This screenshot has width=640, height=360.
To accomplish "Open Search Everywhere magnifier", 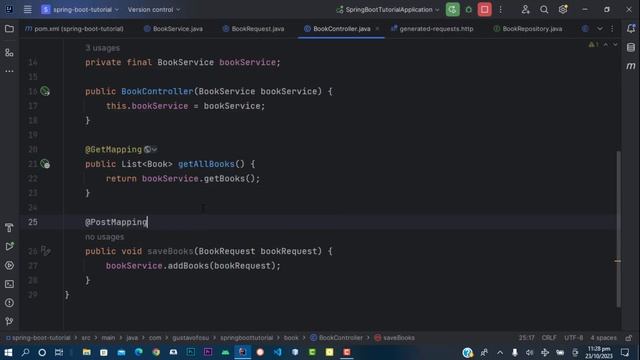I will pyautogui.click(x=544, y=9).
